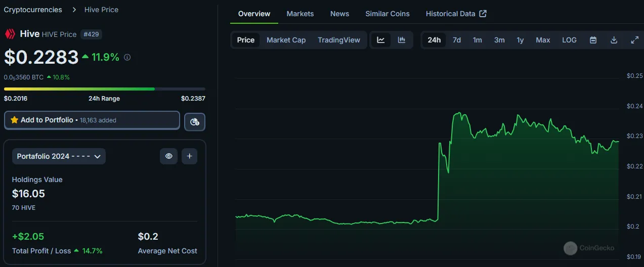Set chart range to 1m
644x267 pixels.
[x=478, y=40]
